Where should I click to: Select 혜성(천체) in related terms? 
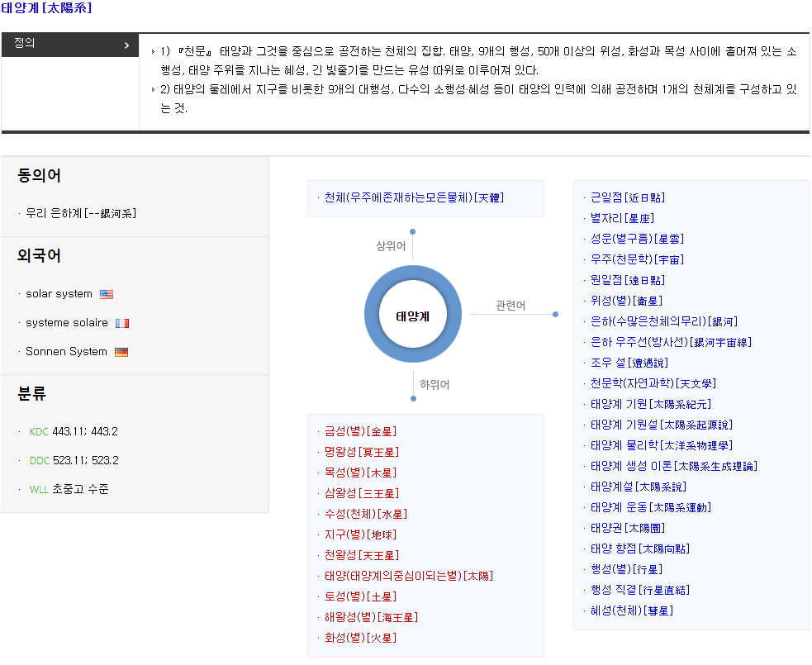tap(632, 610)
